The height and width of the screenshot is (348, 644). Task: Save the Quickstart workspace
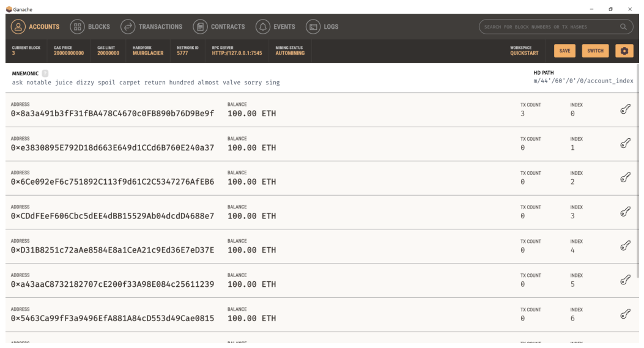[x=564, y=51]
